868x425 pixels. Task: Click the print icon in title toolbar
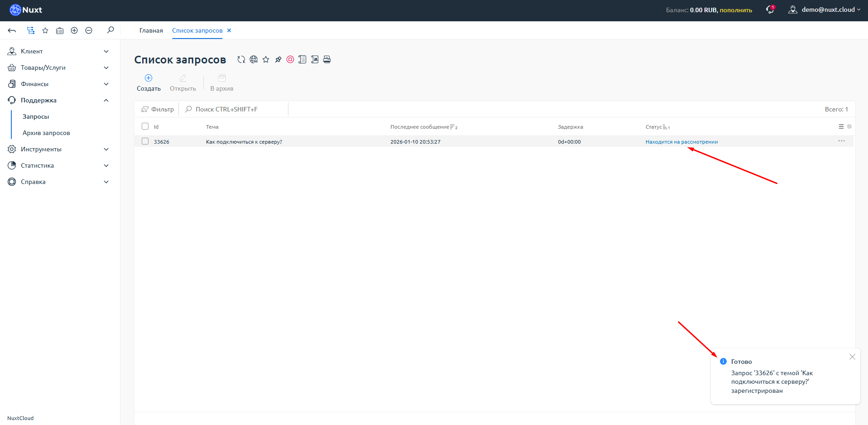(x=327, y=59)
